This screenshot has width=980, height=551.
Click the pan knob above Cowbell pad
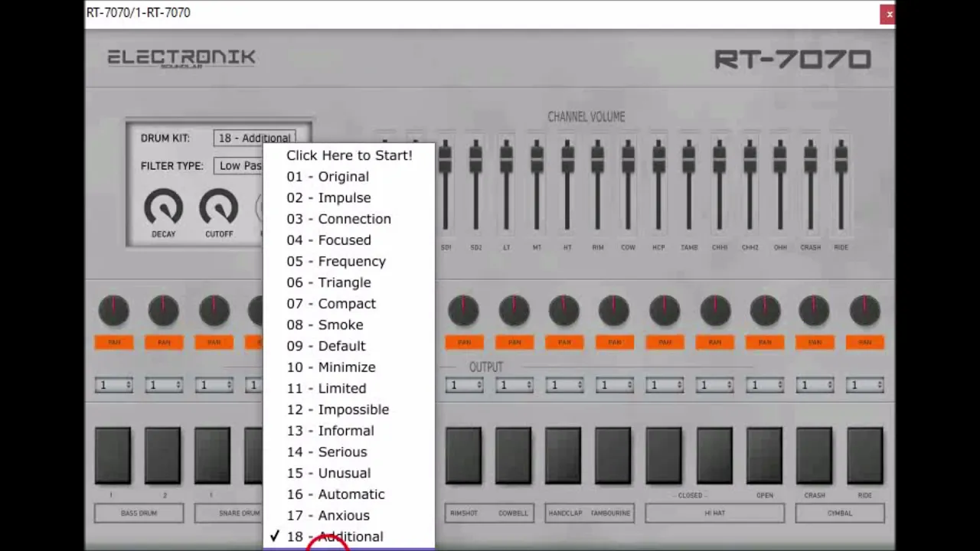514,311
